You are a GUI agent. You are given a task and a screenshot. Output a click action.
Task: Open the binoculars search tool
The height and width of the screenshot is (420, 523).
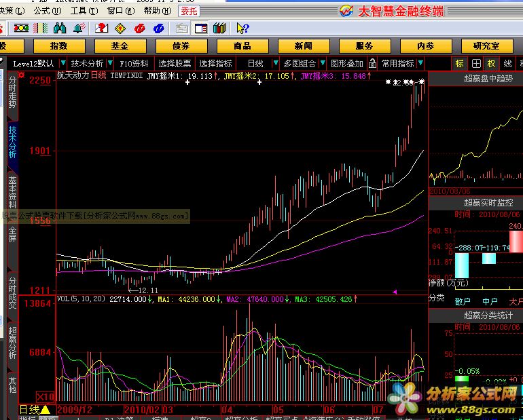[60, 28]
